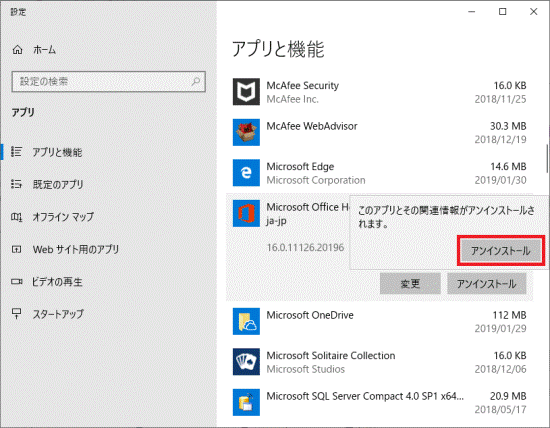This screenshot has width=550, height=428.
Task: Click the Microsoft Office app icon
Action: [246, 213]
